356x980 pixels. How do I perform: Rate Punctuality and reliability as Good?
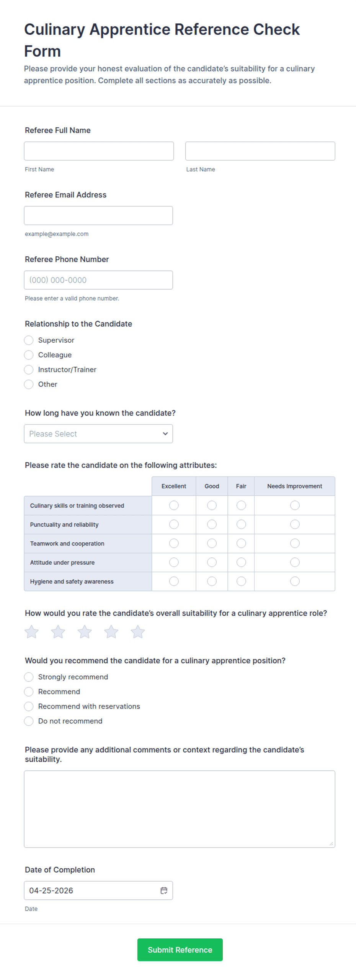[212, 524]
